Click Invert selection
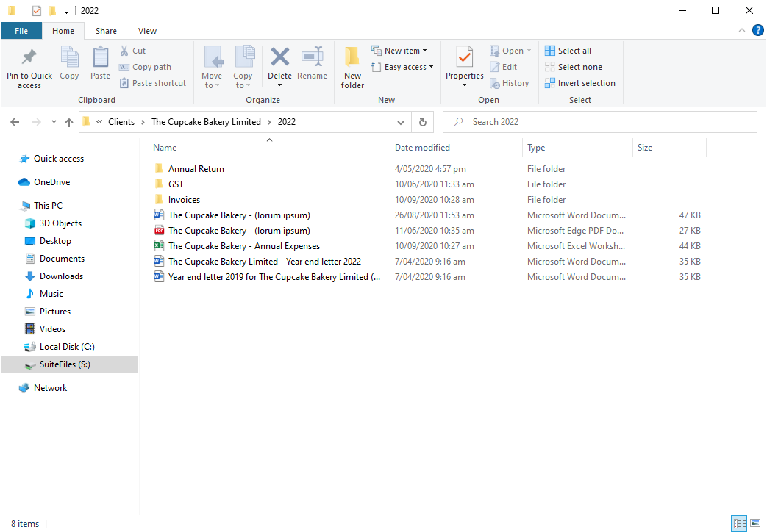767x532 pixels. [x=580, y=83]
